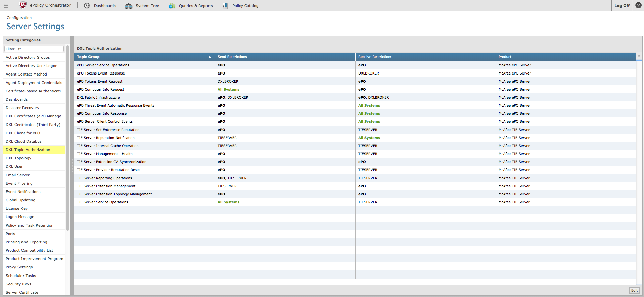This screenshot has width=644, height=297.
Task: Select Active Directory User Logon category
Action: coord(34,66)
